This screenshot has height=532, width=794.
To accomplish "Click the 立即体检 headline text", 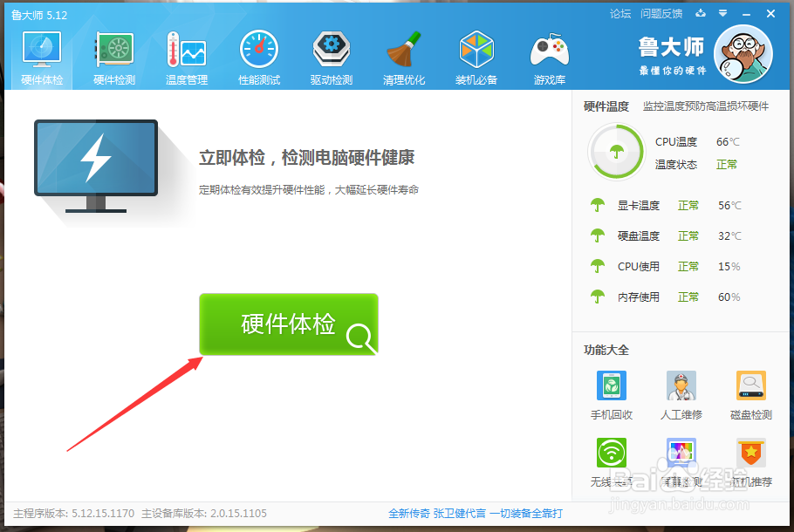I will click(x=307, y=158).
